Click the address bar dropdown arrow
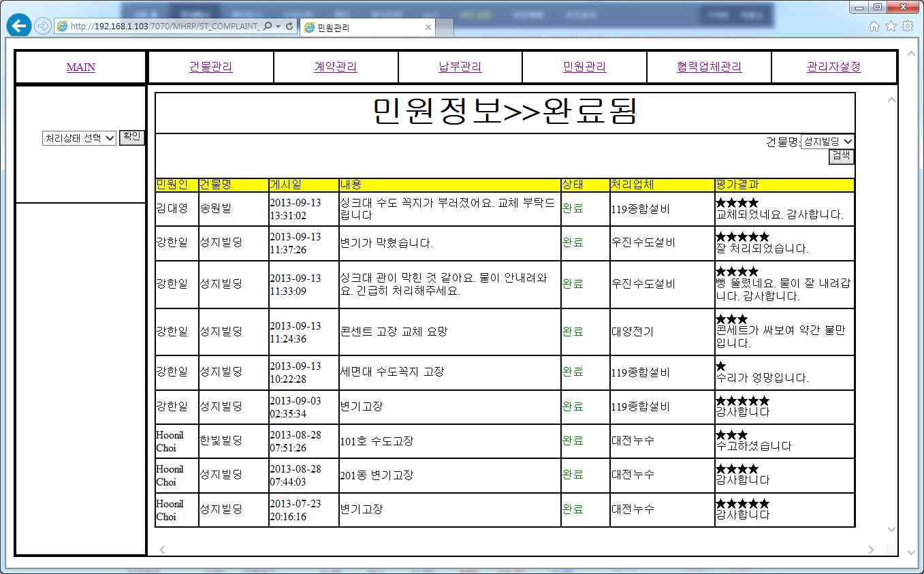924x574 pixels. (278, 26)
